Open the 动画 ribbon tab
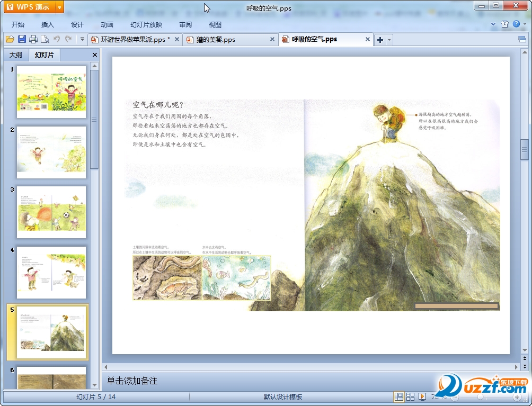This screenshot has height=406, width=532. click(x=107, y=25)
